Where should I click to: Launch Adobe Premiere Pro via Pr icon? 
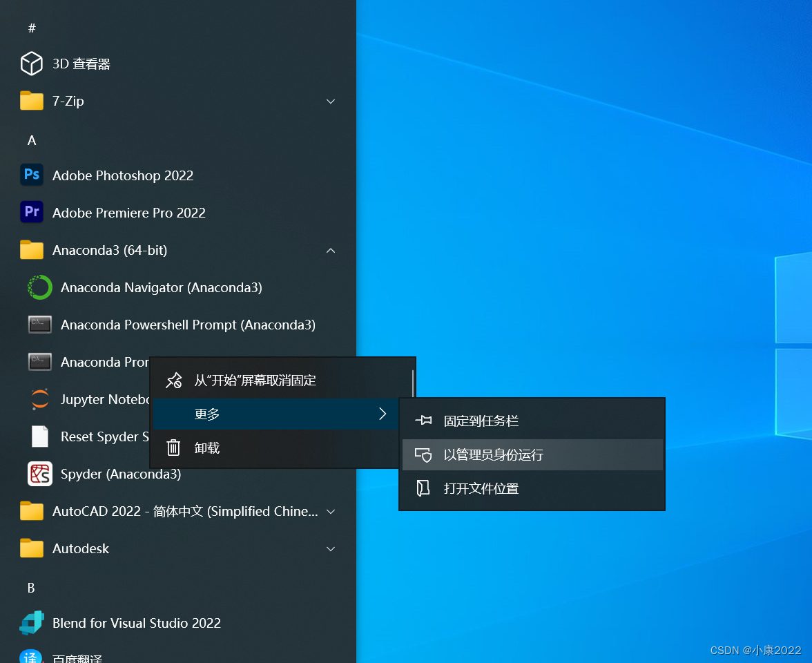32,212
